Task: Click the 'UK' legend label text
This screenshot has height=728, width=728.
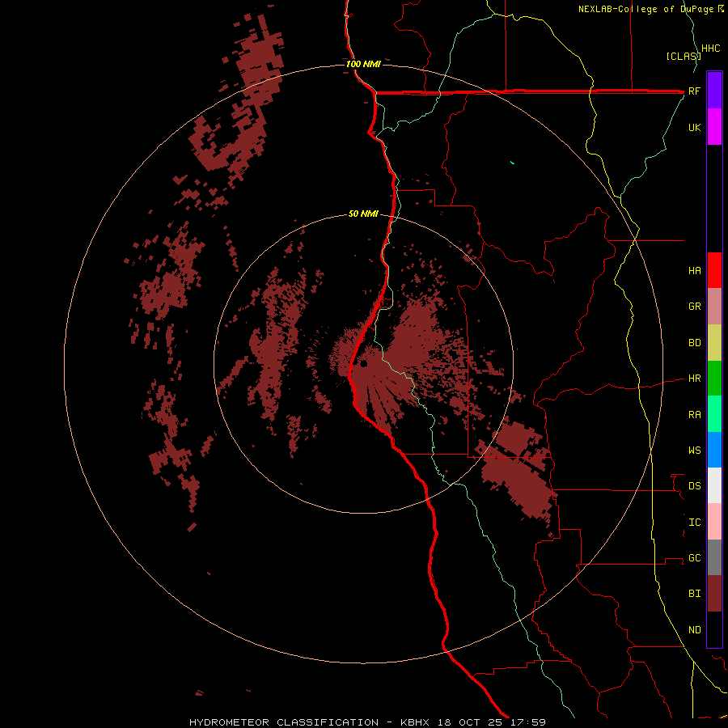Action: pos(694,127)
